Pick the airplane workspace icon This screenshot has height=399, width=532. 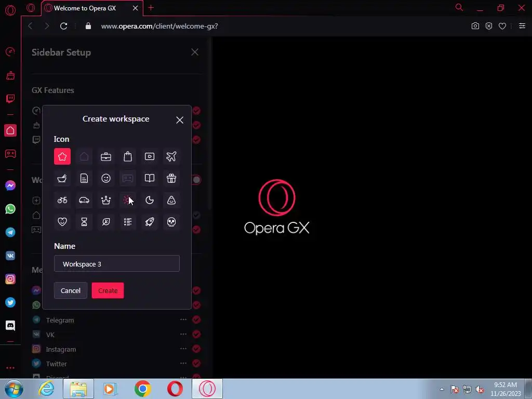tap(171, 156)
